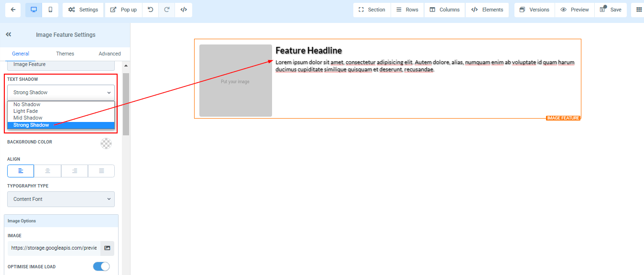The width and height of the screenshot is (644, 275).
Task: Click the back arrow icon
Action: (12, 10)
